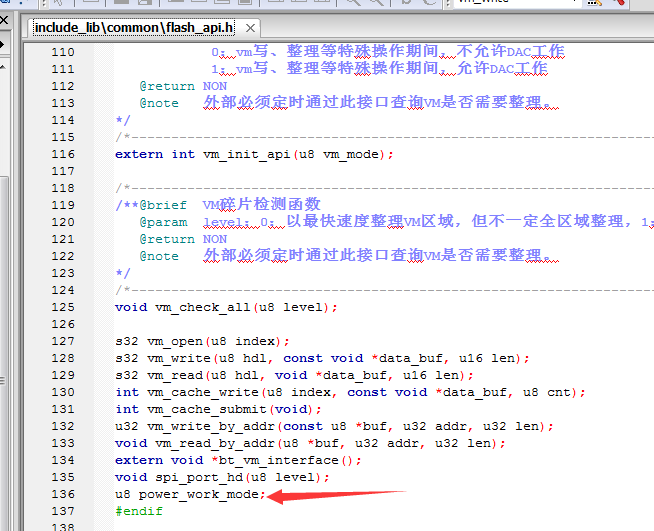Click the dashed comment separator on line 124

point(384,290)
